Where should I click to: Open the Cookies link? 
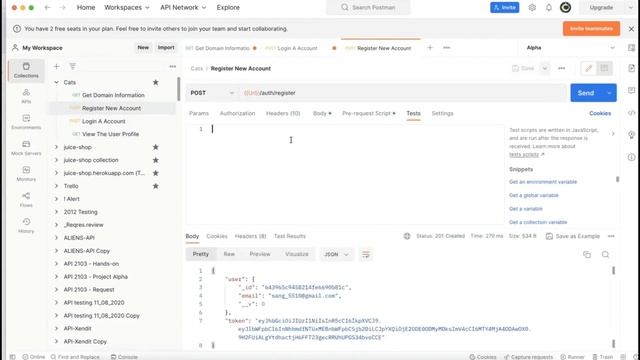point(600,113)
